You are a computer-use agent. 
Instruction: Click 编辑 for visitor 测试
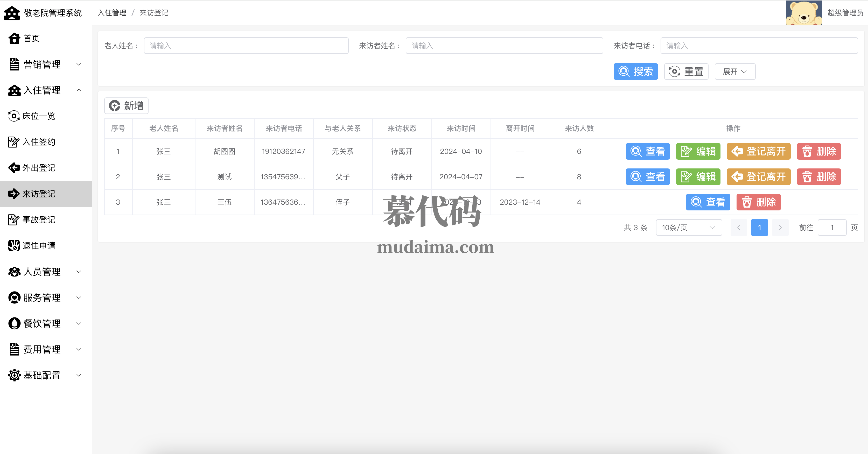pyautogui.click(x=698, y=177)
